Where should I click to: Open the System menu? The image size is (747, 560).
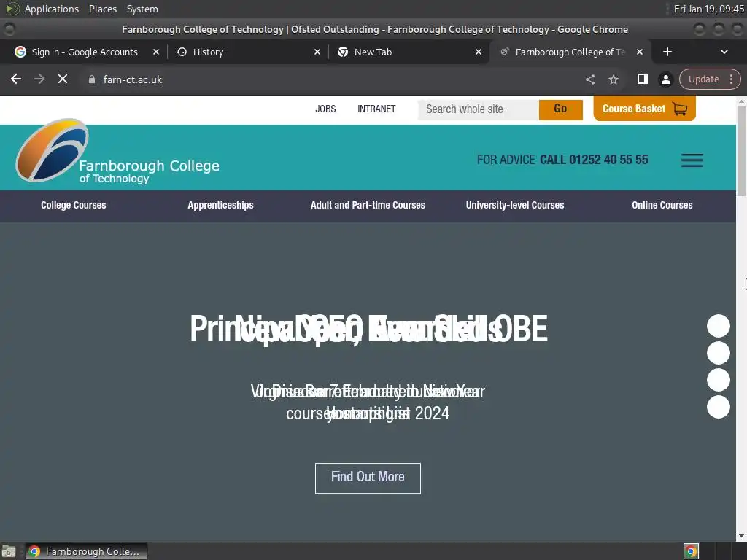142,9
